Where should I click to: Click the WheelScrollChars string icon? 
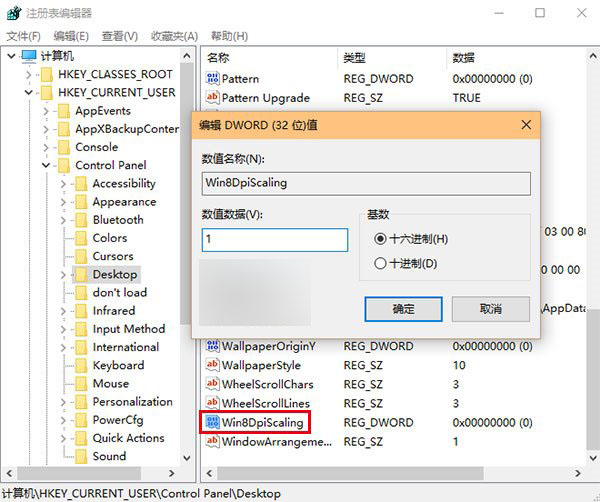(x=212, y=384)
